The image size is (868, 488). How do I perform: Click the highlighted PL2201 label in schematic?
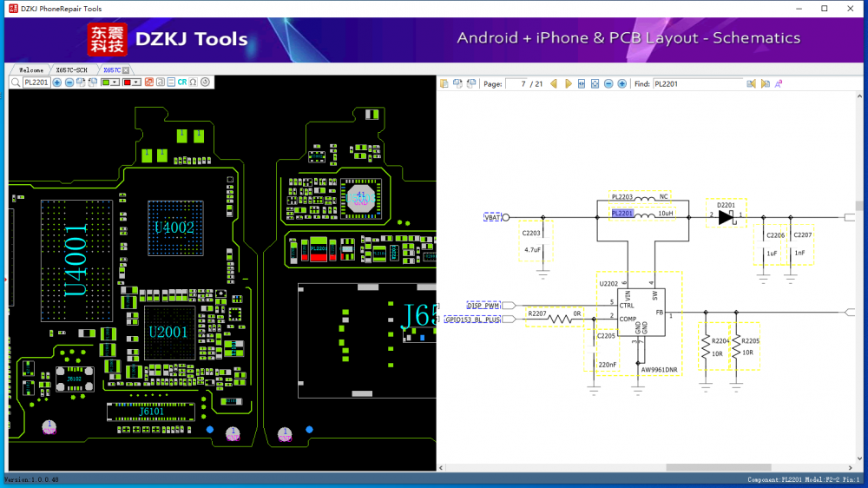tap(622, 213)
